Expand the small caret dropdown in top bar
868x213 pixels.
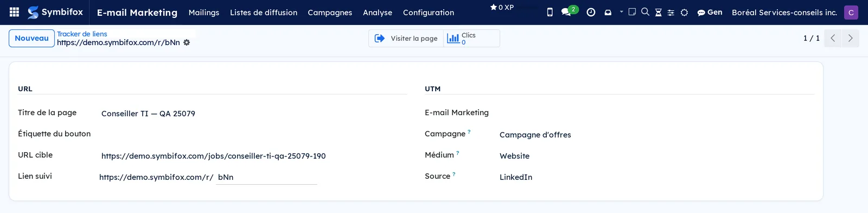[x=621, y=11]
